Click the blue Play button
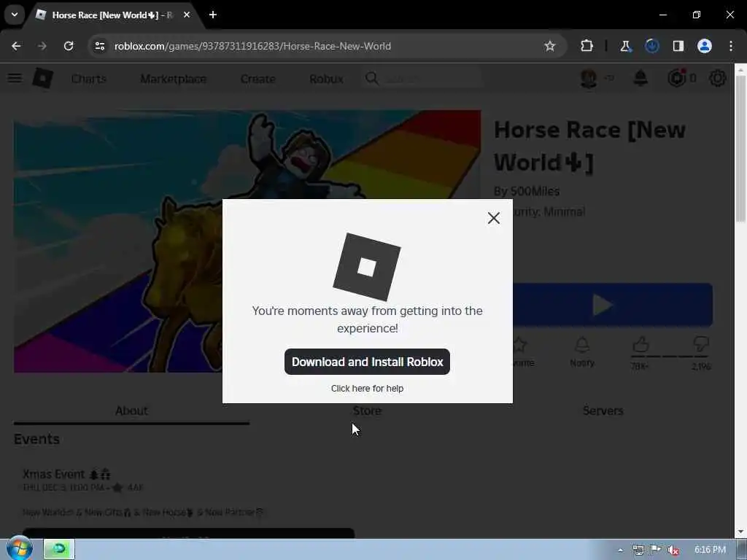The height and width of the screenshot is (560, 747). tap(613, 305)
